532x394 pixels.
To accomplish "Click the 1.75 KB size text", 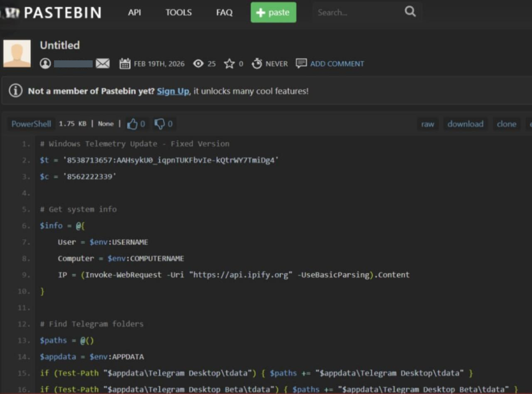I will pyautogui.click(x=73, y=124).
